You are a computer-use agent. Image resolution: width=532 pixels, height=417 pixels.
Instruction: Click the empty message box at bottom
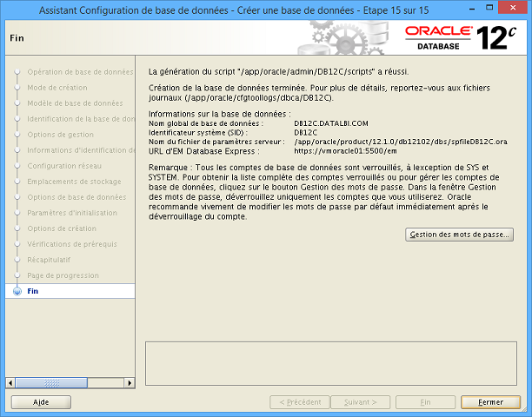331,363
